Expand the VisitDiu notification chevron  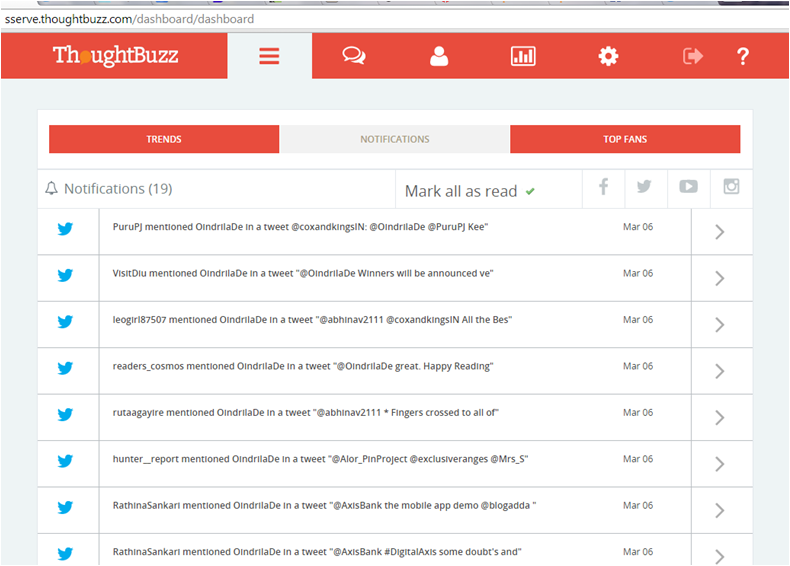click(x=720, y=278)
